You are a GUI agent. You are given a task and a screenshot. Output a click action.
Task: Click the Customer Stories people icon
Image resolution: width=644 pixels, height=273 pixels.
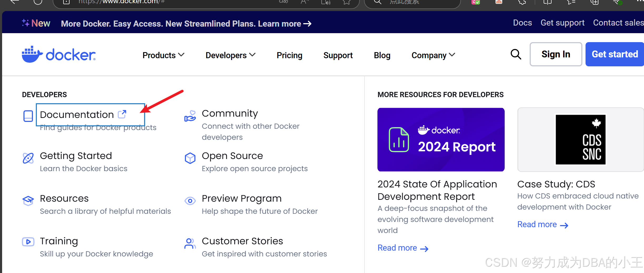[190, 243]
